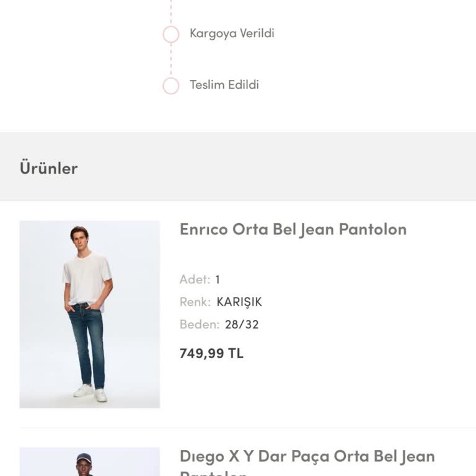This screenshot has width=476, height=476.
Task: Open the Diego X Y Dar Paça title
Action: 307,457
